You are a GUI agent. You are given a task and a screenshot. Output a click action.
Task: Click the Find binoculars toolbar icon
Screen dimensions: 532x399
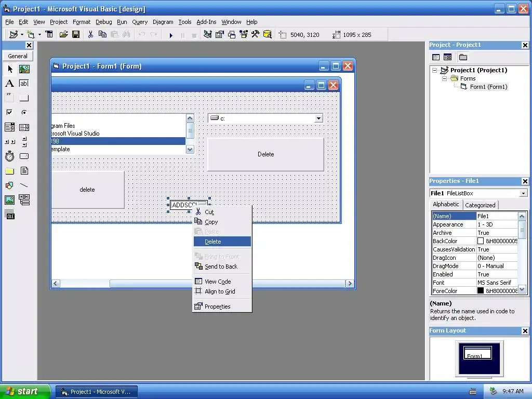click(126, 34)
